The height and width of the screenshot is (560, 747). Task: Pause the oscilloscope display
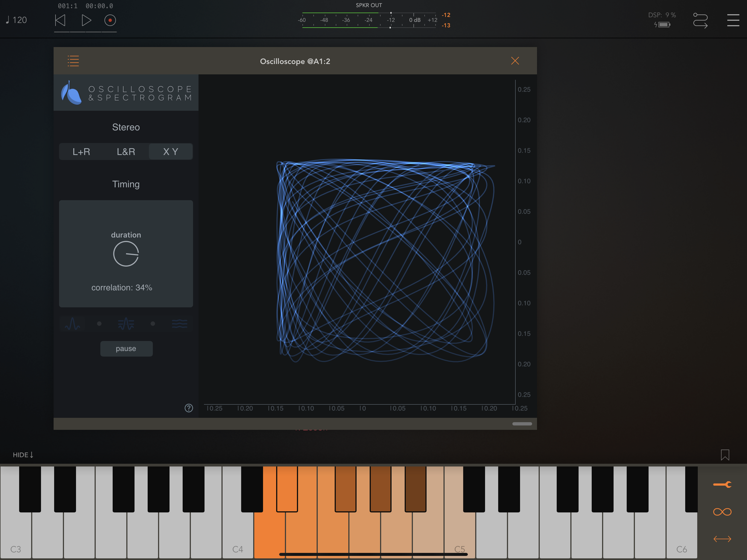pyautogui.click(x=126, y=349)
